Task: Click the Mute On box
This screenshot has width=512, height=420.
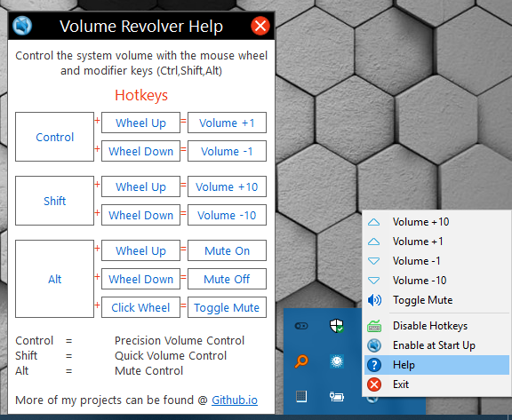Action: pos(227,250)
